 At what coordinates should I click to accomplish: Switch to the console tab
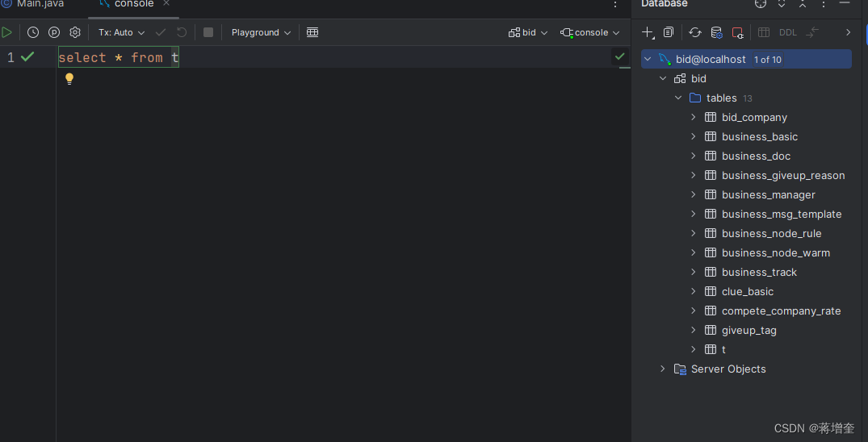(134, 4)
